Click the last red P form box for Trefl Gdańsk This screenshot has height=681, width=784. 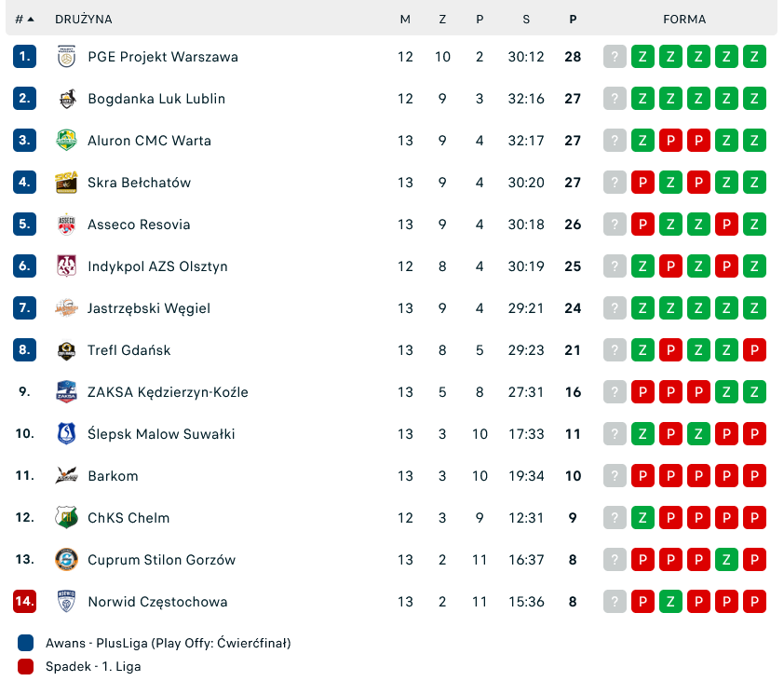coord(754,350)
